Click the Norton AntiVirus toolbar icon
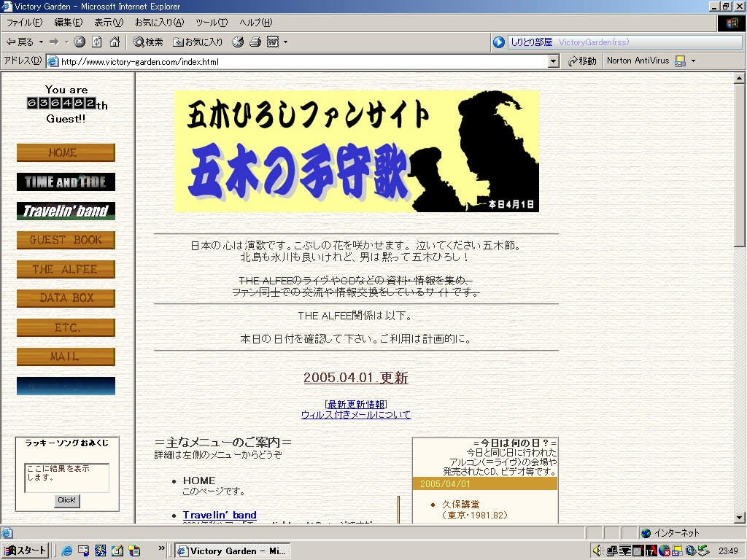The height and width of the screenshot is (560, 747). click(681, 61)
